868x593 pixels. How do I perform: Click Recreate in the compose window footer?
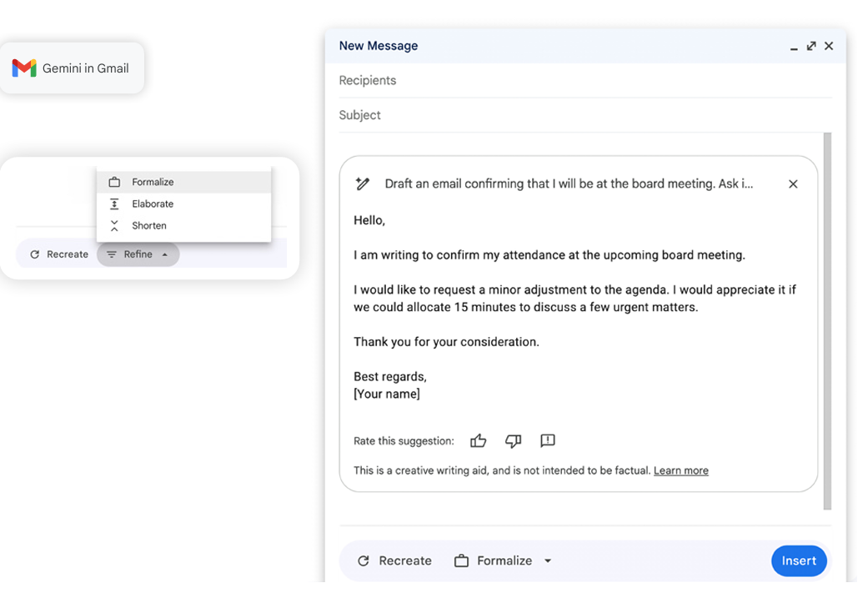coord(394,561)
